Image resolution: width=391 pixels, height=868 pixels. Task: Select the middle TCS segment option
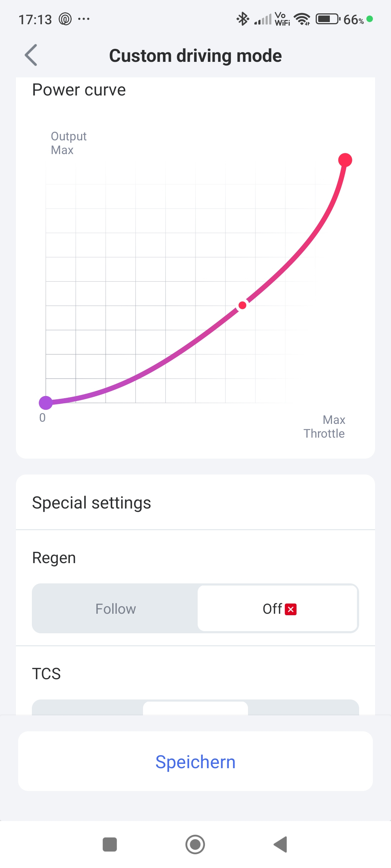point(195,708)
